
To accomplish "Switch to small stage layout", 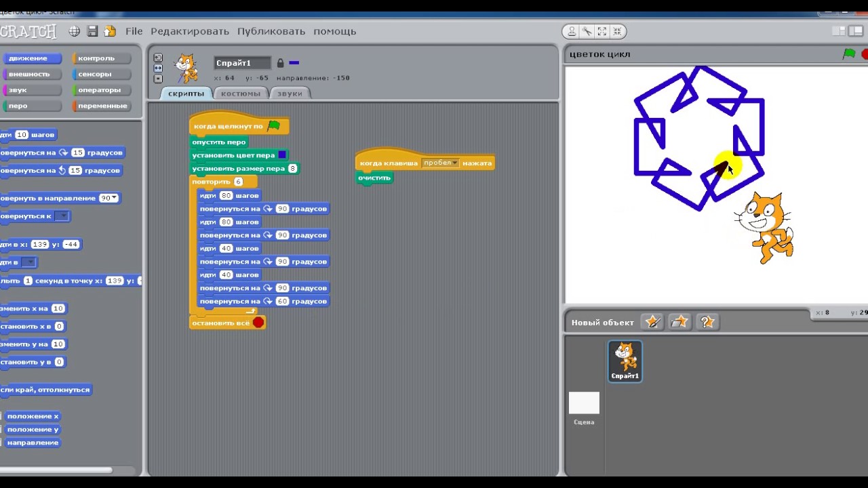I will coord(839,31).
